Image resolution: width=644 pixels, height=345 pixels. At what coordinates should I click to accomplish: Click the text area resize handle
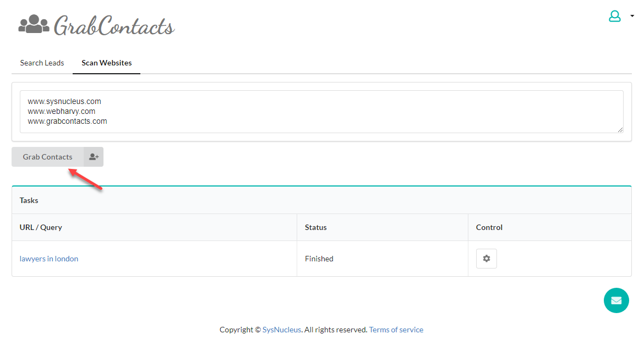620,129
